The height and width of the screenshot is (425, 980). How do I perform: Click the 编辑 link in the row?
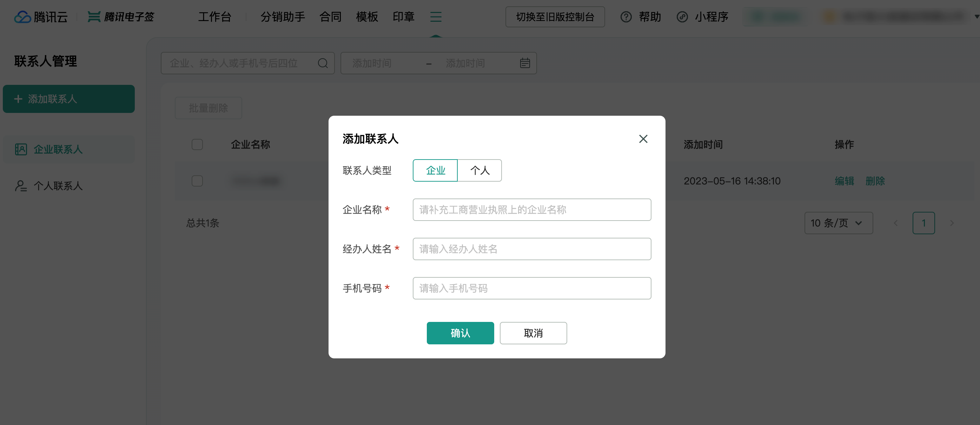[845, 181]
